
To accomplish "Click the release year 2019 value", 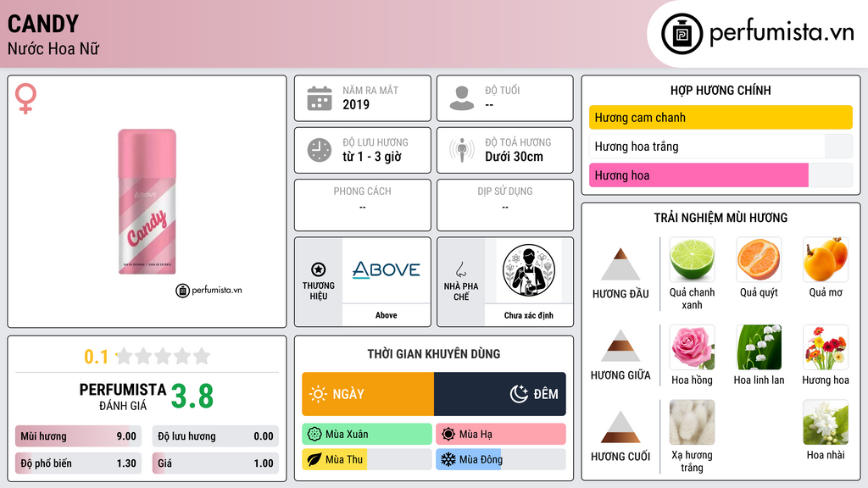I will click(356, 104).
